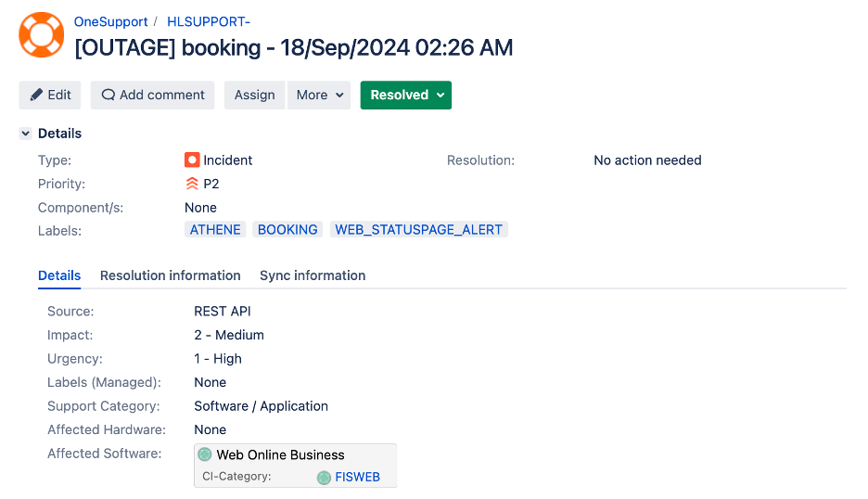Viewport: 868px width, 499px height.
Task: Click the 'Priority:' field label
Action: pos(61,184)
